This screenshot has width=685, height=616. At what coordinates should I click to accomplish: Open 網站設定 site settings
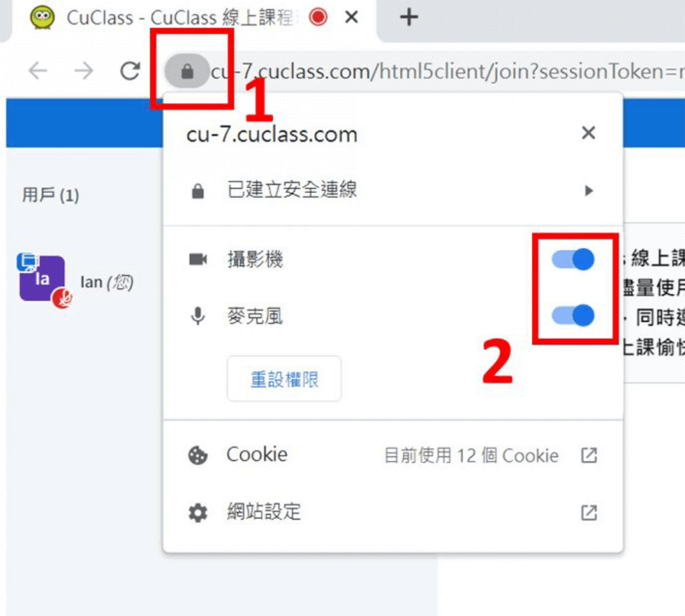tap(393, 512)
